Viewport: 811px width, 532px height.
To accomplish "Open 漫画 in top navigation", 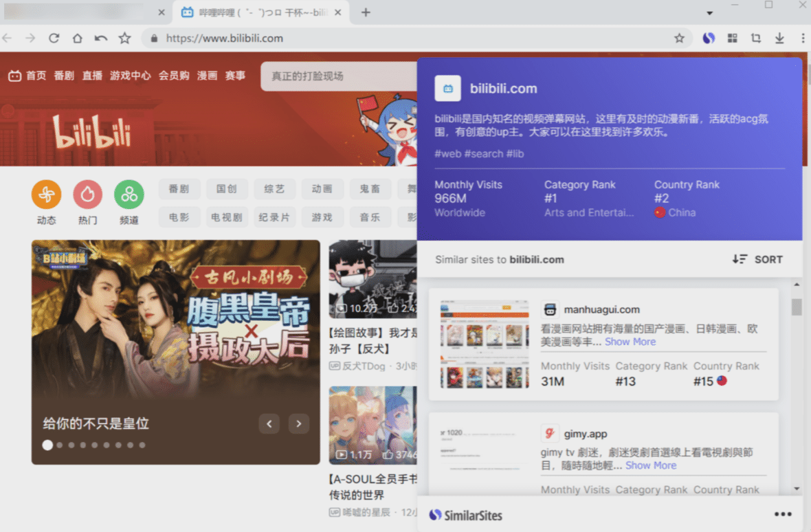I will [207, 76].
